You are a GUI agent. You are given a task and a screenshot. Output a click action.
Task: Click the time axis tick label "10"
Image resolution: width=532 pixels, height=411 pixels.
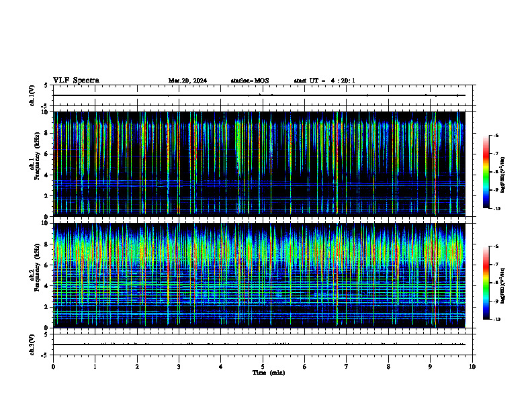[472, 367]
